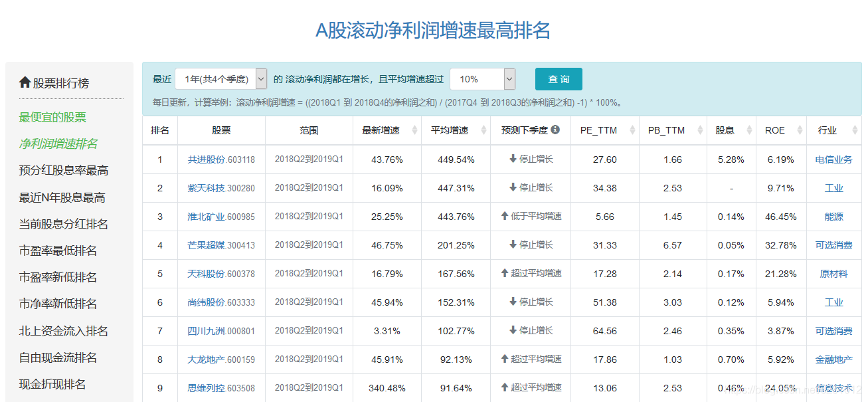Open stock link 紫天科技
Image resolution: width=868 pixels, height=402 pixels.
206,188
